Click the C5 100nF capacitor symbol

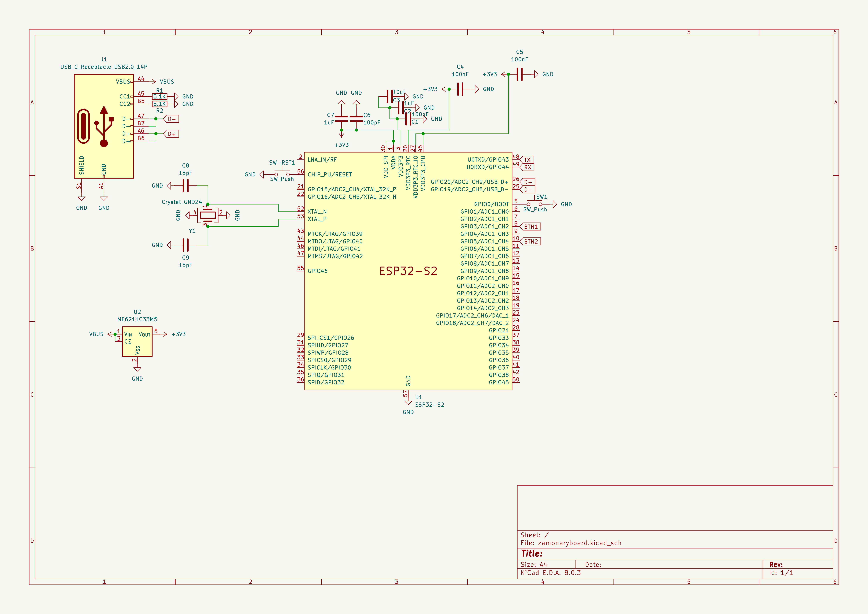[519, 74]
